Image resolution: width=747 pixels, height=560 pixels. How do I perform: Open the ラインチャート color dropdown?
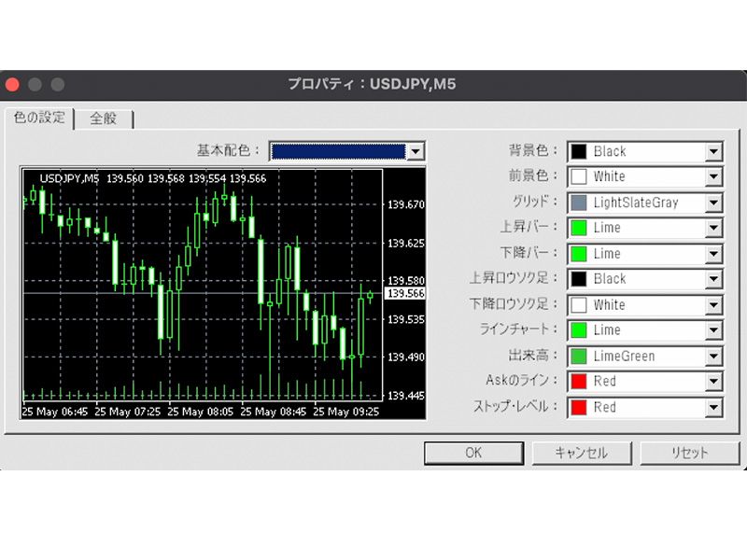(x=715, y=330)
